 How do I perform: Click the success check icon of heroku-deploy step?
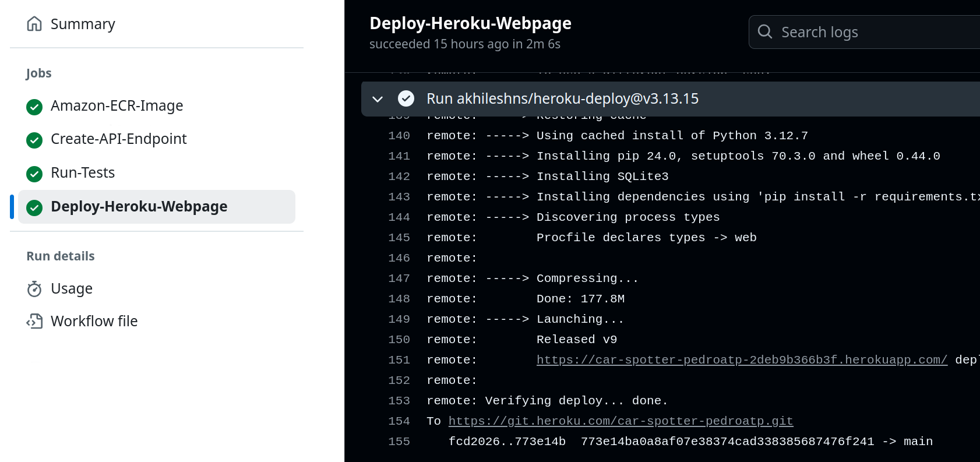(x=406, y=98)
